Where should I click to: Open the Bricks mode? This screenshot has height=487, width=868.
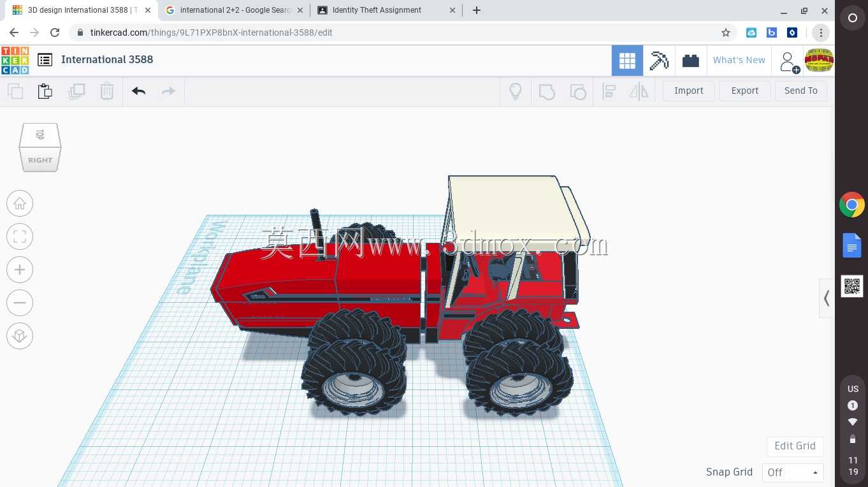(691, 61)
